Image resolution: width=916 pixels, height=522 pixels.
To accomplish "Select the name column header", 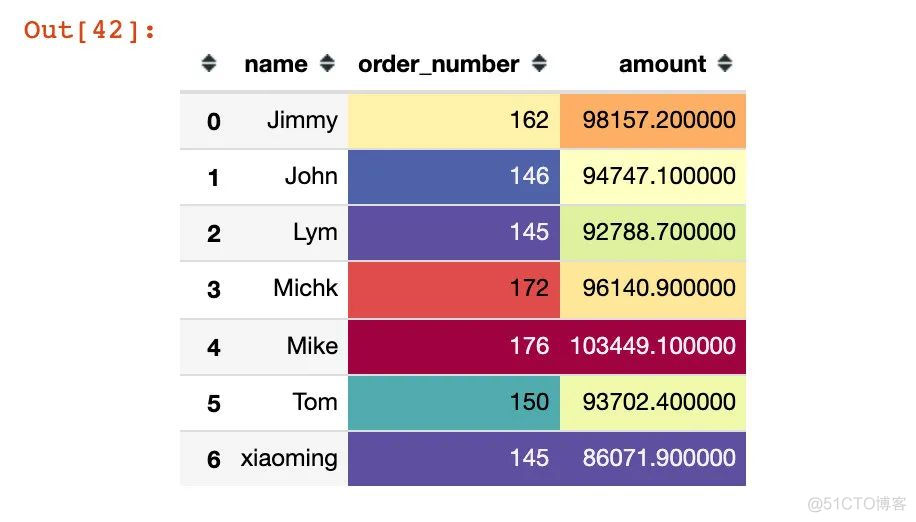I will point(276,64).
